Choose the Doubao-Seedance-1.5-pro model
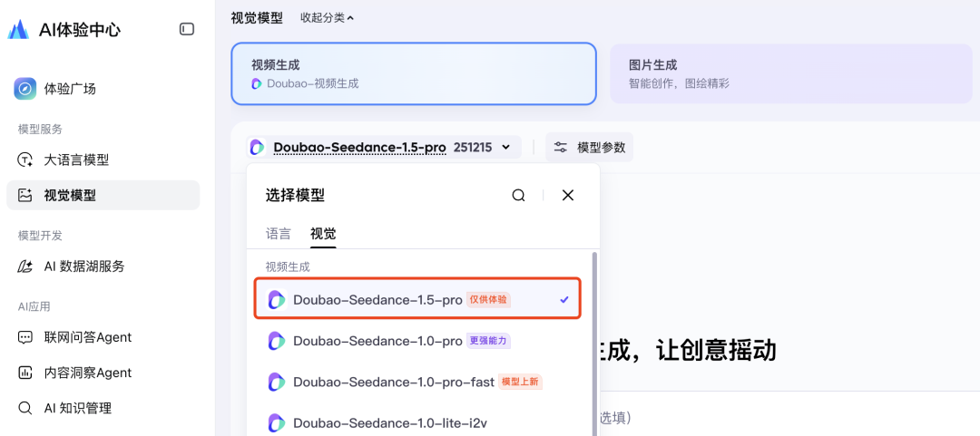 (x=418, y=300)
